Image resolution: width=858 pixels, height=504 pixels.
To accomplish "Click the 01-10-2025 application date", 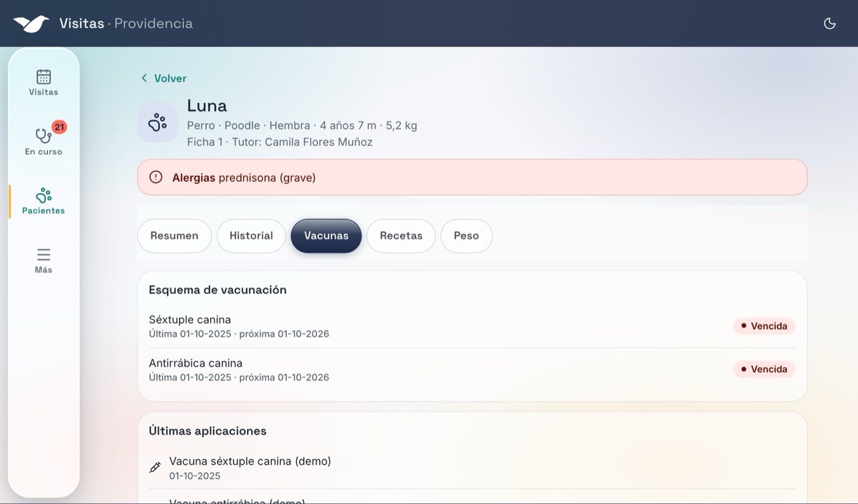I will (195, 476).
